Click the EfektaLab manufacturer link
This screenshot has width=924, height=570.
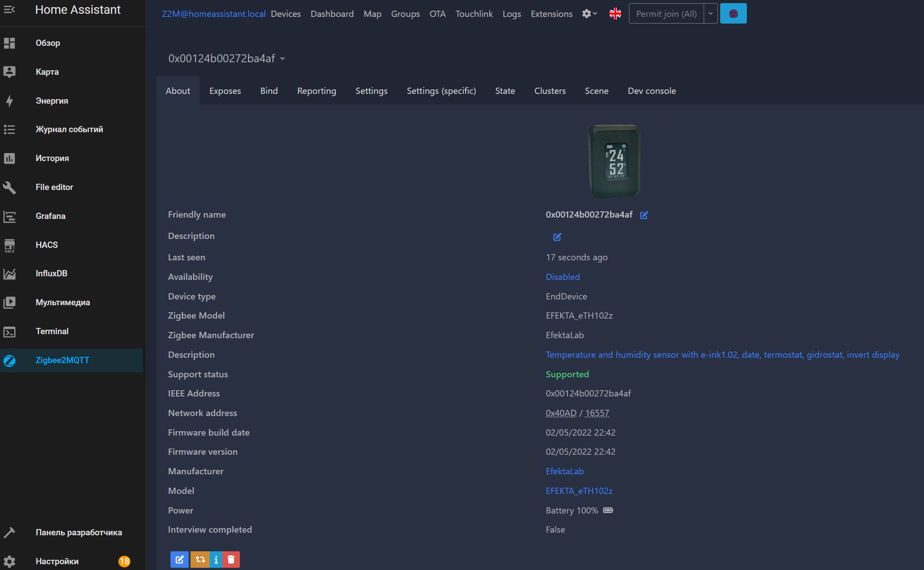pos(565,471)
